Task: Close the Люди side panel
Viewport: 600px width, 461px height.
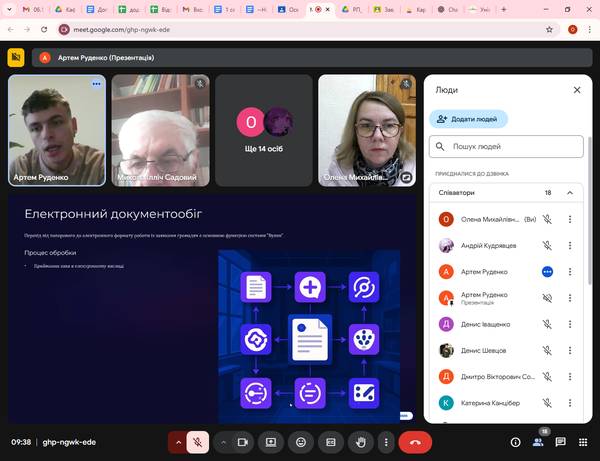Action: [576, 90]
